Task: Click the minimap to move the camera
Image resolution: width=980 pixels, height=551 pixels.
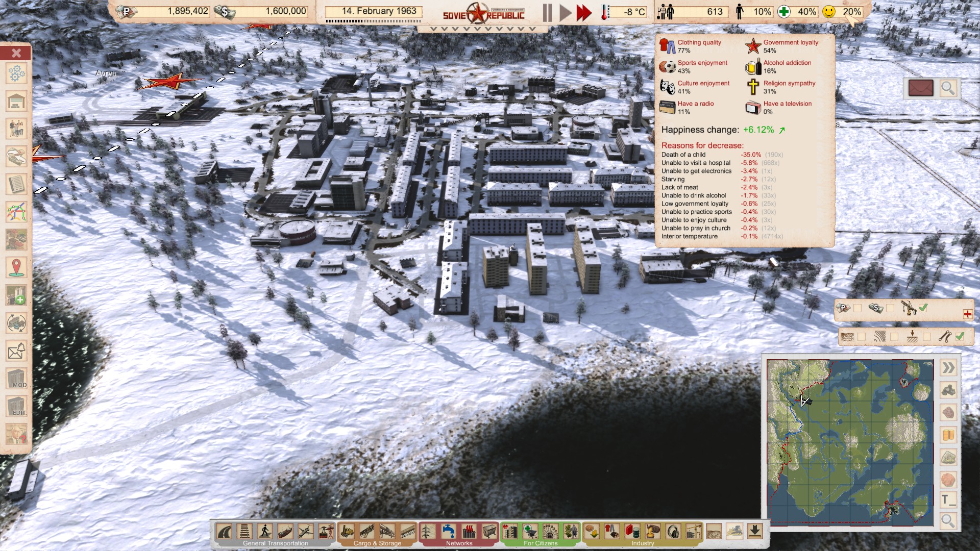Action: point(850,442)
